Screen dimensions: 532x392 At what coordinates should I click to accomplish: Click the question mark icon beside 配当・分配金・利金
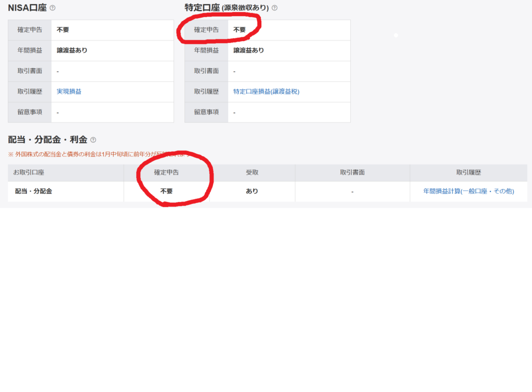coord(93,140)
